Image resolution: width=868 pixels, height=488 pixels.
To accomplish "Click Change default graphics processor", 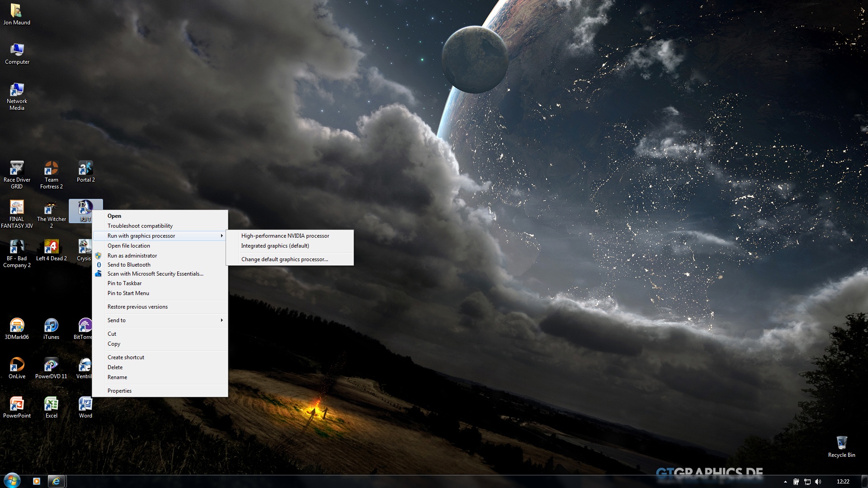I will [x=284, y=259].
